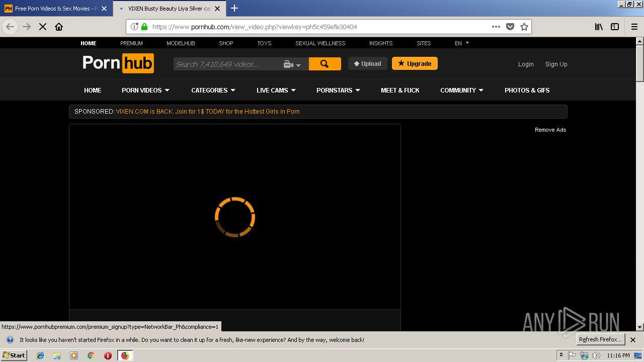Close the VIXEN Busty Beauty tab

click(217, 9)
